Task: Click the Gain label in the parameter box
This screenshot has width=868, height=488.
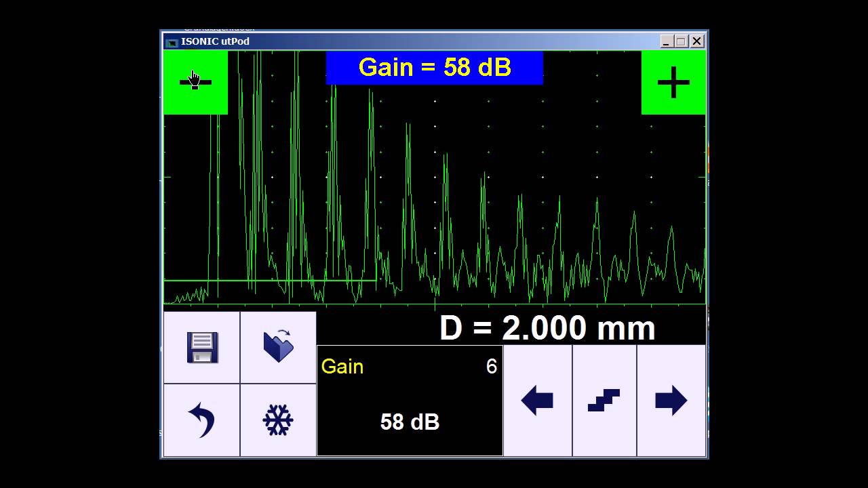Action: (x=342, y=367)
